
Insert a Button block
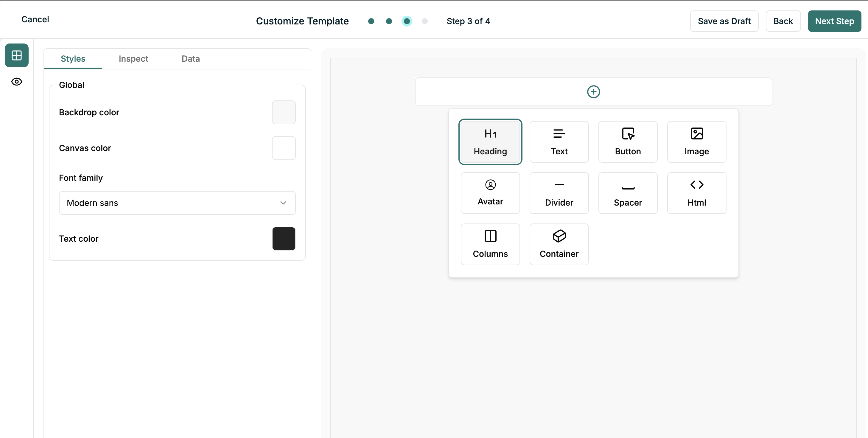(x=627, y=142)
